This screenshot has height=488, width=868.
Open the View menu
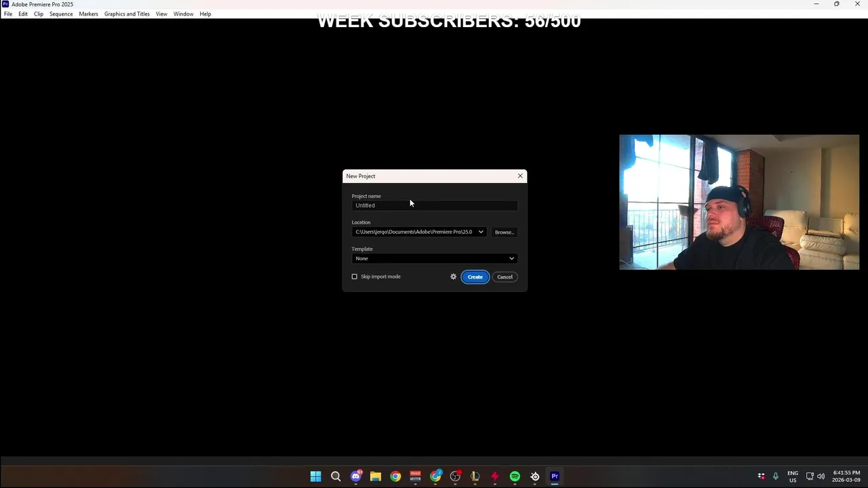(161, 14)
